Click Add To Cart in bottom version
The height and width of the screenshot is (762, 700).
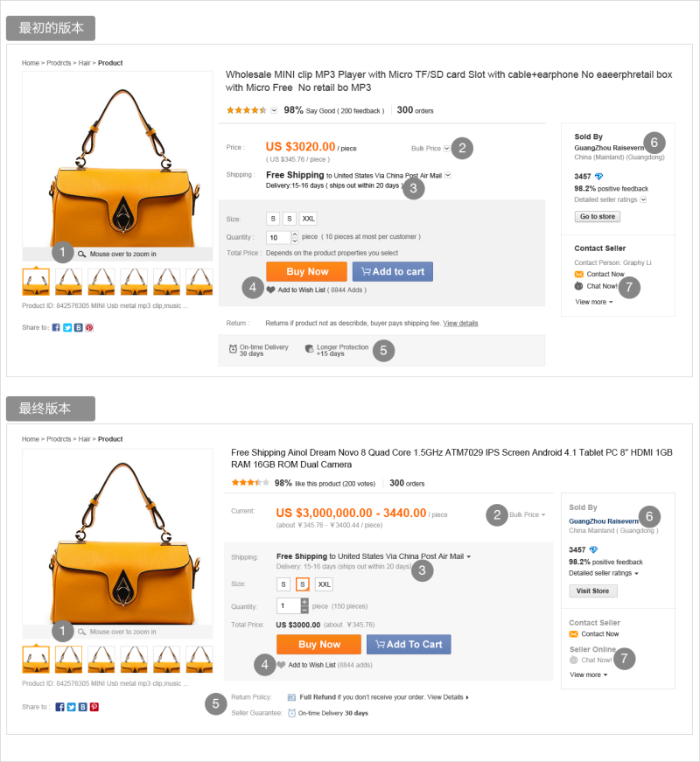409,645
